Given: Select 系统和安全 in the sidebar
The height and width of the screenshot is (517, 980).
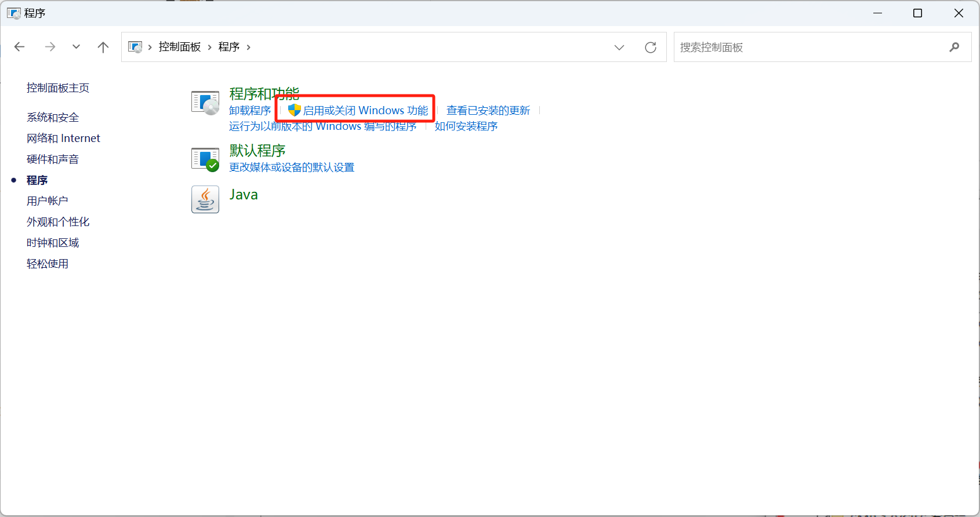Looking at the screenshot, I should tap(53, 118).
